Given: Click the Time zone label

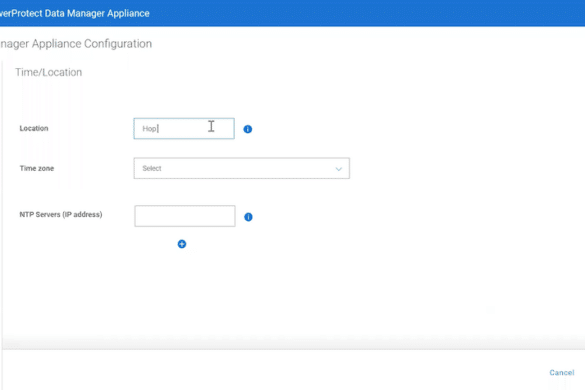Looking at the screenshot, I should [x=37, y=168].
